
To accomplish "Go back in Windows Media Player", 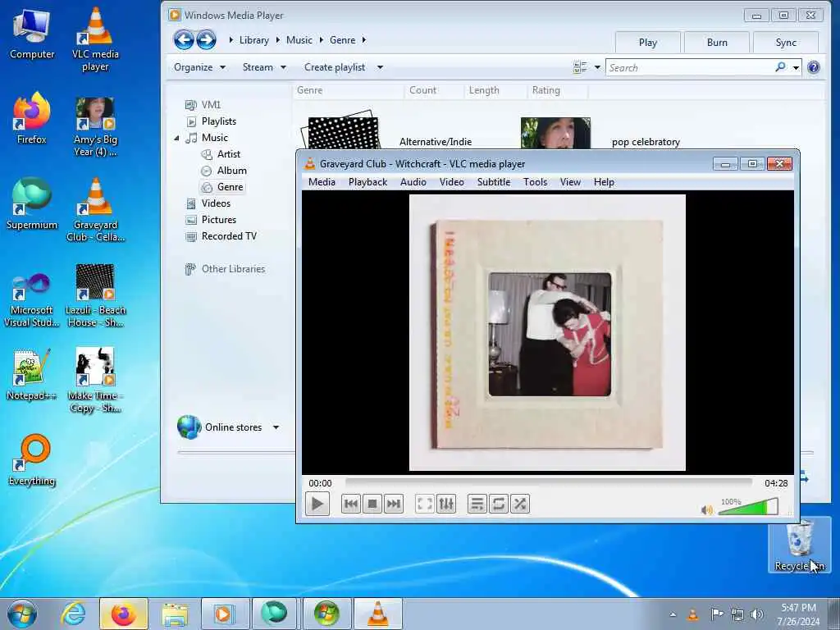I will click(184, 39).
